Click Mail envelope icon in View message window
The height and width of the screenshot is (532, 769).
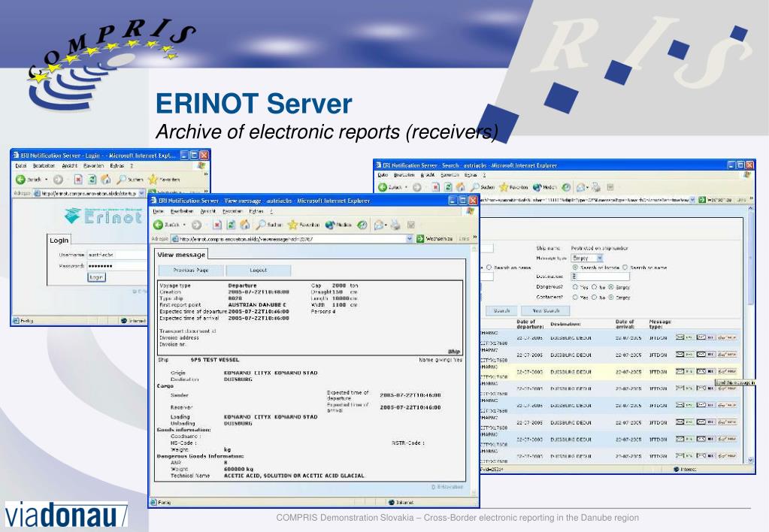[378, 225]
